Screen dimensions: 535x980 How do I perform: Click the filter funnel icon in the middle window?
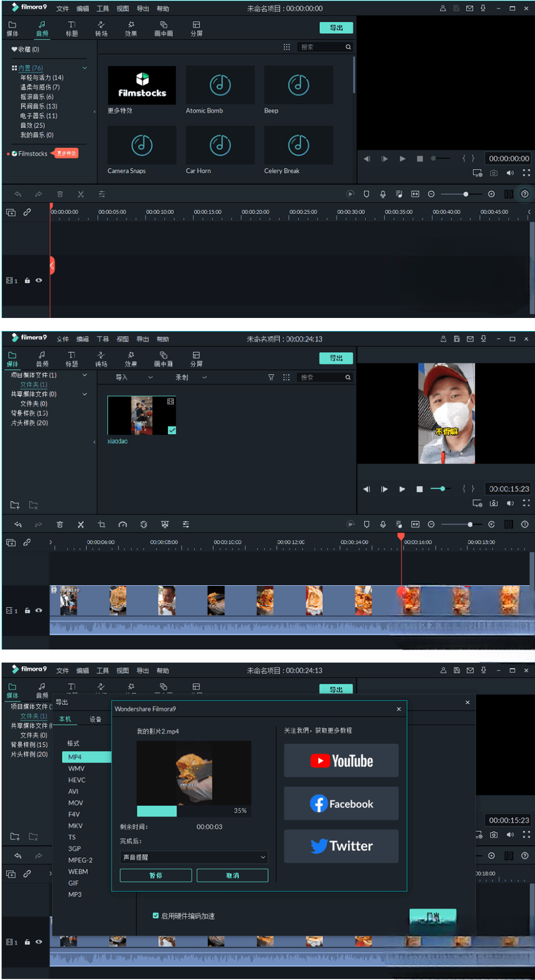click(x=271, y=377)
